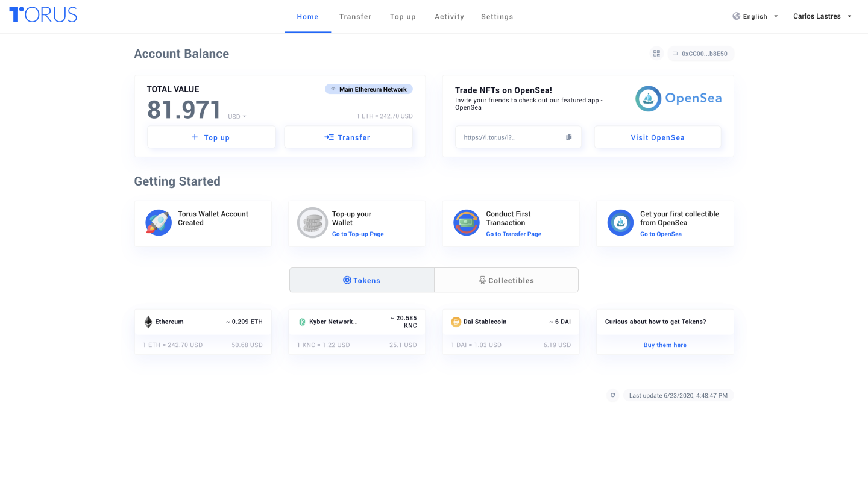The height and width of the screenshot is (500, 868).
Task: Show the wallet QR code
Action: tap(656, 54)
